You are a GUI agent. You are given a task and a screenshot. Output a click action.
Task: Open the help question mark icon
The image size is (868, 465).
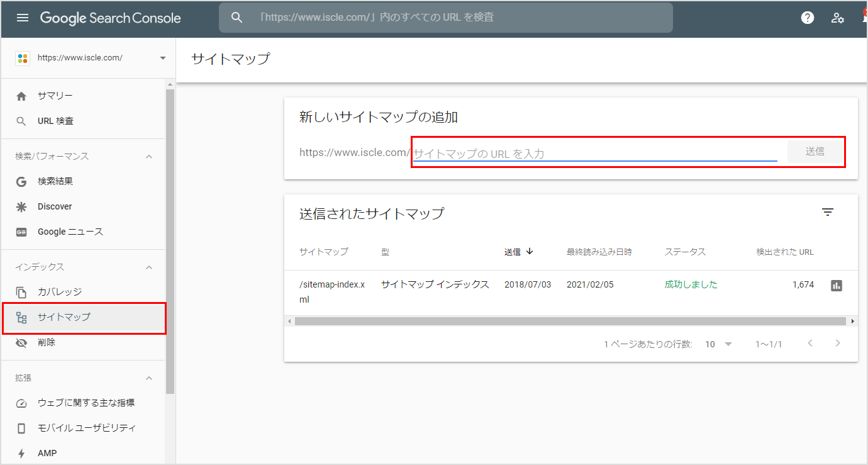coord(808,18)
